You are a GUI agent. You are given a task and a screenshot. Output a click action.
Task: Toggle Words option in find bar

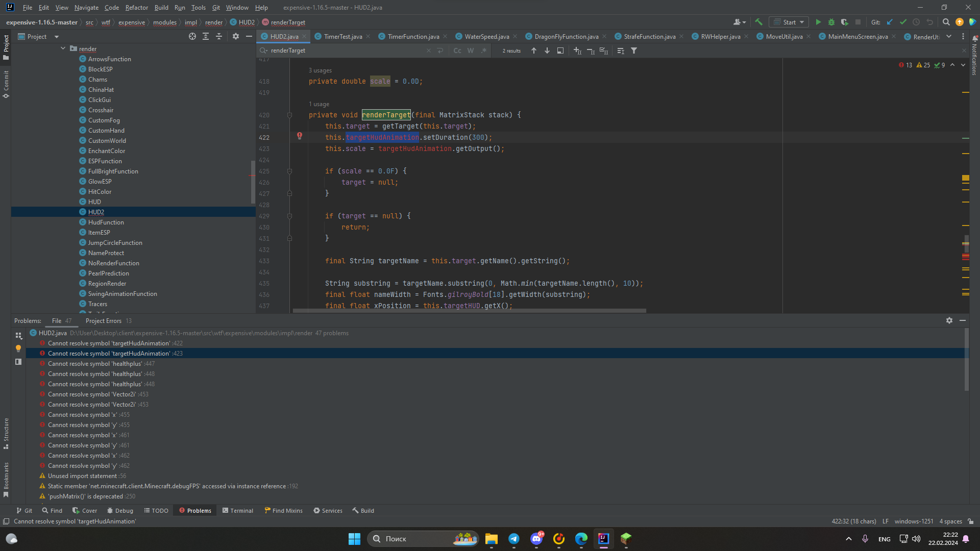tap(471, 51)
